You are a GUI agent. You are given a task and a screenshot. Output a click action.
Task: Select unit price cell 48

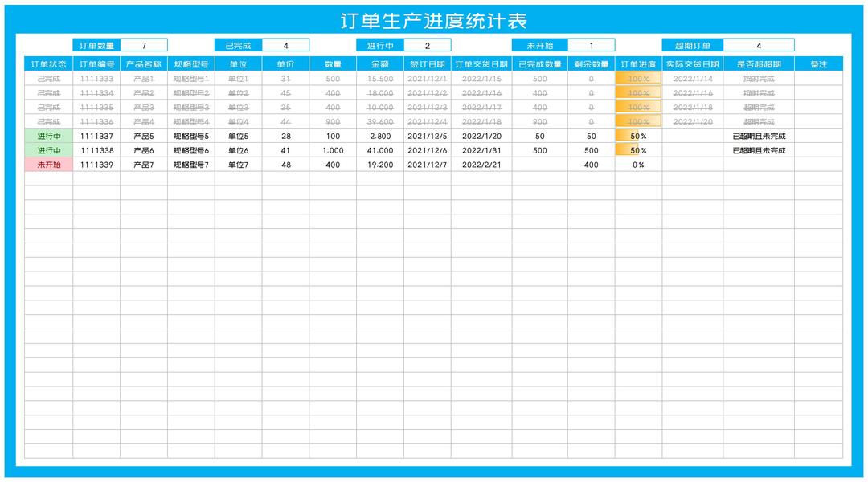tap(285, 165)
